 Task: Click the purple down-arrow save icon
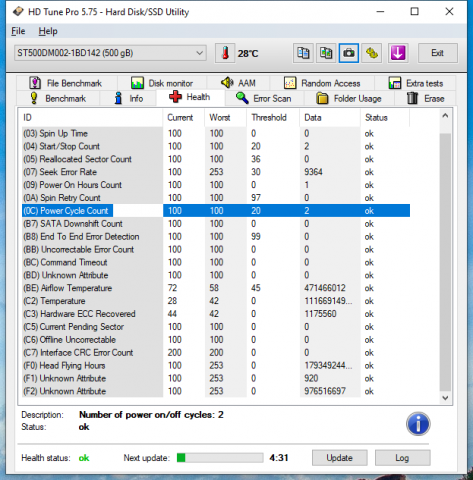pyautogui.click(x=398, y=53)
